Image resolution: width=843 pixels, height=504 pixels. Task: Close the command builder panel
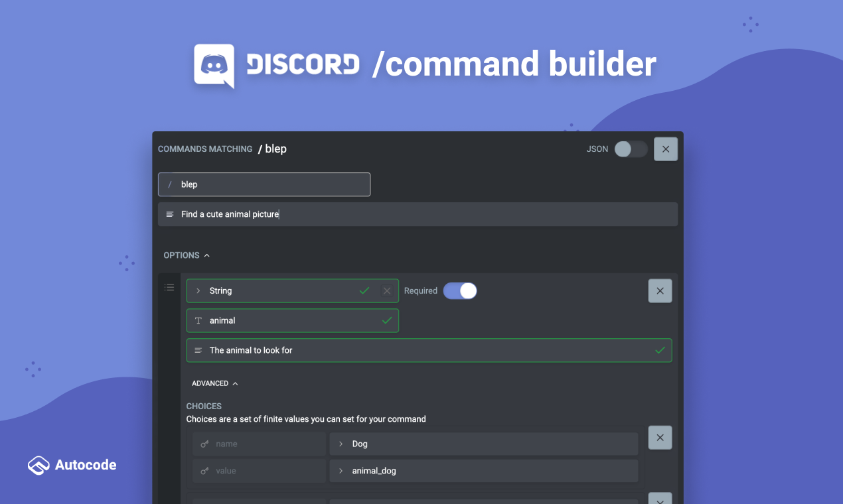(x=666, y=149)
